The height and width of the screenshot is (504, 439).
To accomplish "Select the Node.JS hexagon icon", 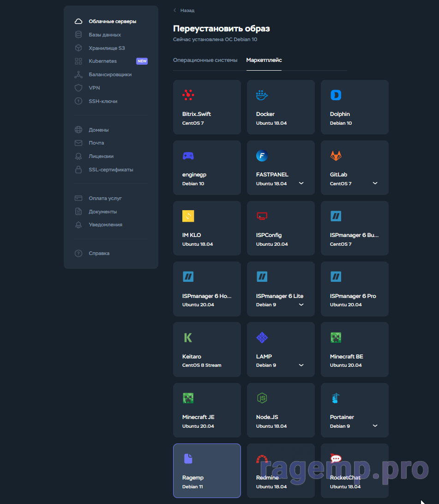I will tap(262, 398).
